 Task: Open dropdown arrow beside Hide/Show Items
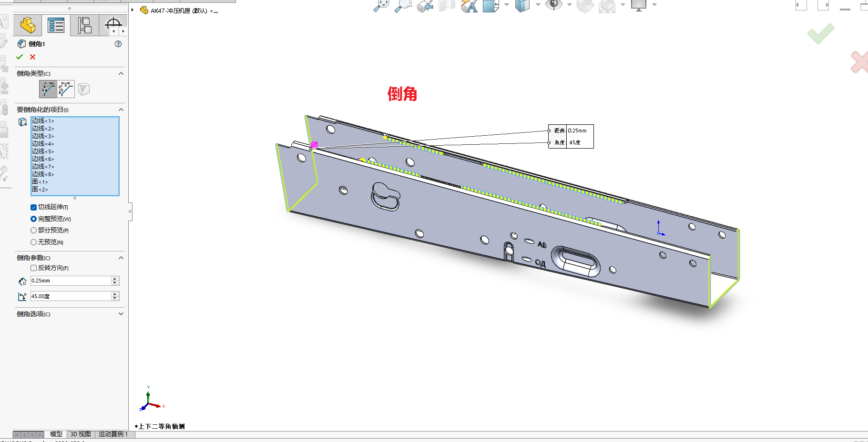[569, 5]
